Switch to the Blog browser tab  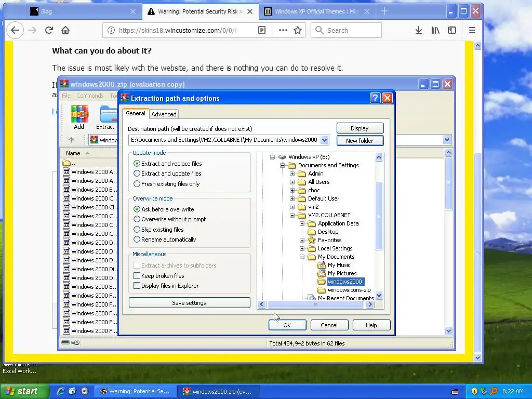pos(83,11)
